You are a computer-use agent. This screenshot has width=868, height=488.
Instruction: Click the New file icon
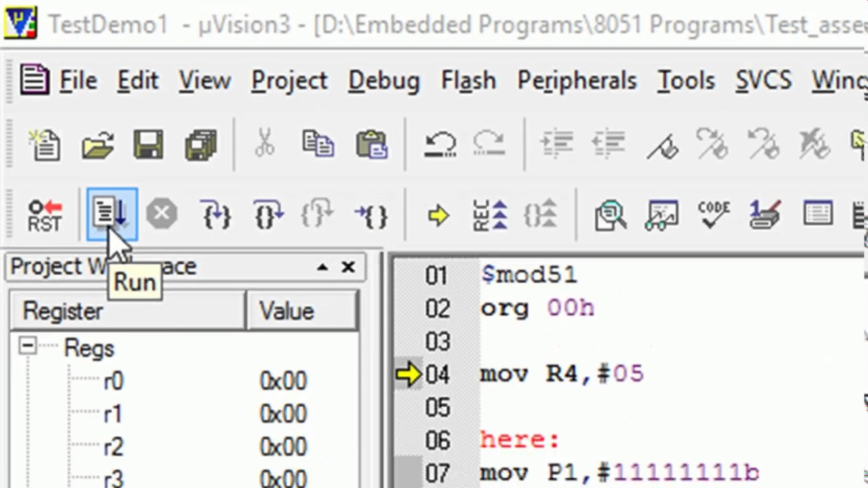tap(45, 145)
